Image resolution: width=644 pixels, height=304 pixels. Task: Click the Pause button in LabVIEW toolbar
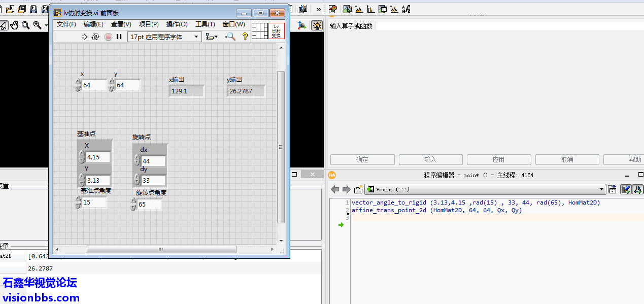[x=119, y=37]
